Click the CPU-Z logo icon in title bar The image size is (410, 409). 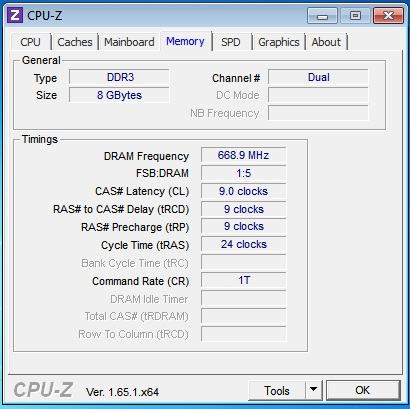click(x=15, y=15)
